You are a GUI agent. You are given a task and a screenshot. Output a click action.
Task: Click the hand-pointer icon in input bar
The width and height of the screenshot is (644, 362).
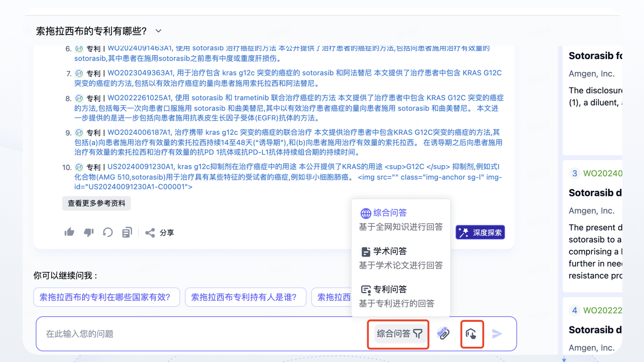(471, 334)
